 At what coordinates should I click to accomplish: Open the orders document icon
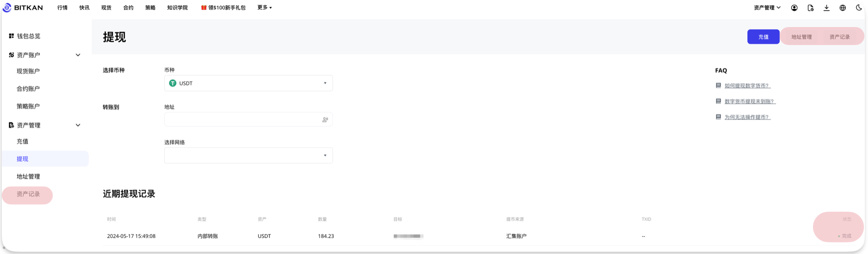click(810, 8)
